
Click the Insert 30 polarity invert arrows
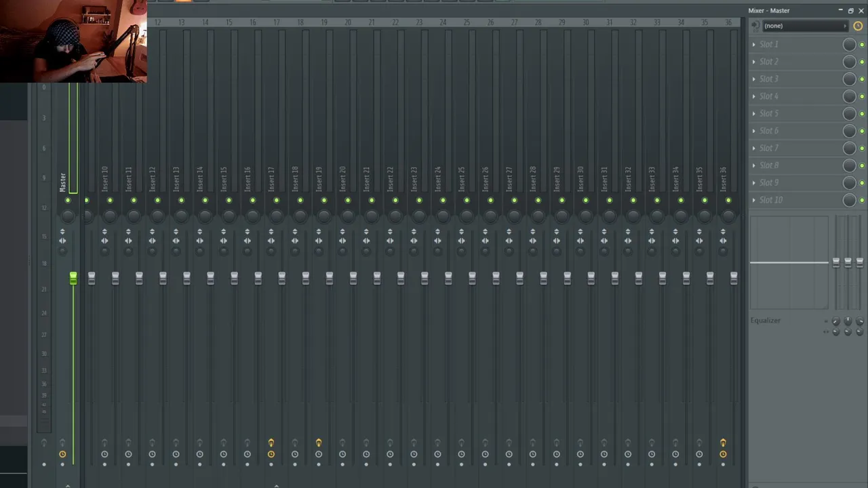click(580, 232)
